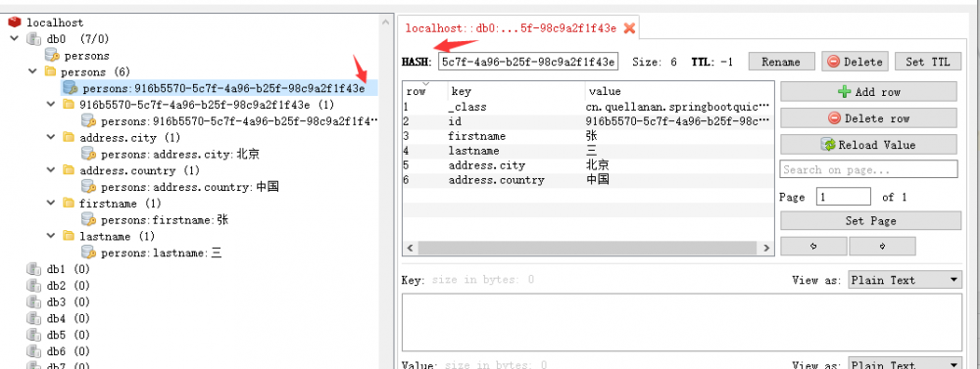
Task: Click the Rename button
Action: pos(781,62)
